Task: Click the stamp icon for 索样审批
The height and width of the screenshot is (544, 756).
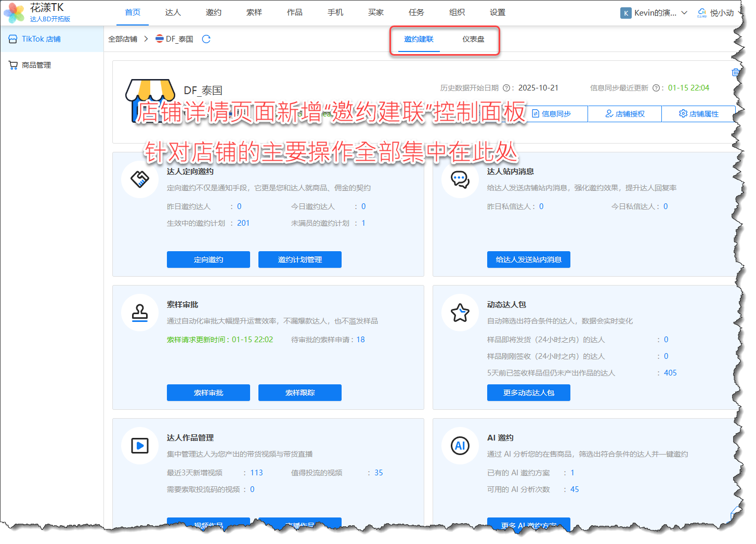Action: pyautogui.click(x=140, y=313)
